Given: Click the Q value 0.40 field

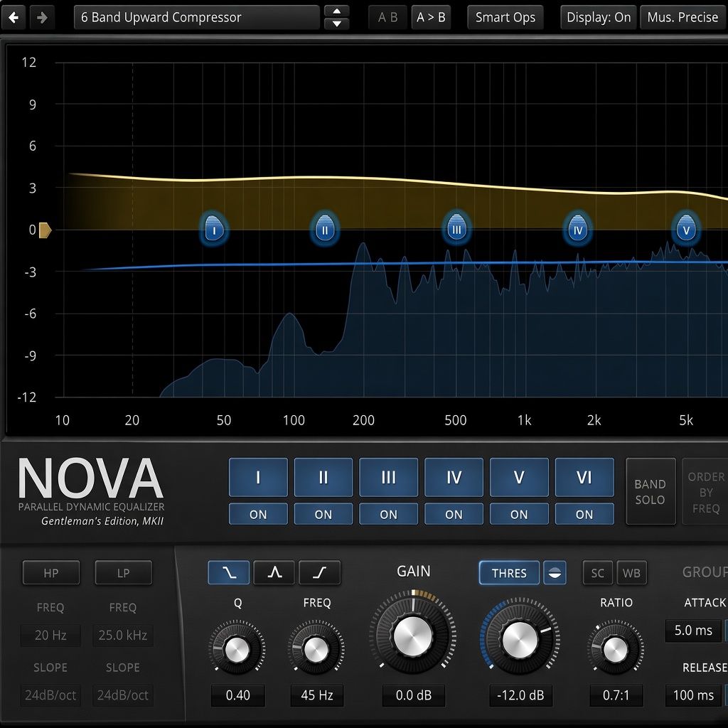Looking at the screenshot, I should (237, 695).
